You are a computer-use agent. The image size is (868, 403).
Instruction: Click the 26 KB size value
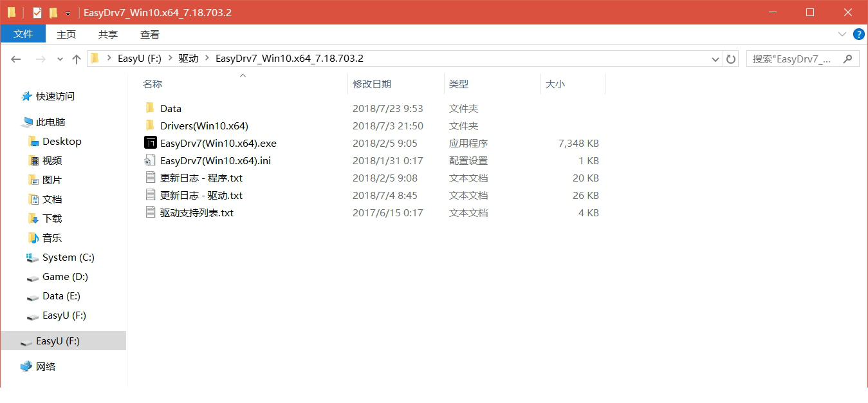coord(586,195)
